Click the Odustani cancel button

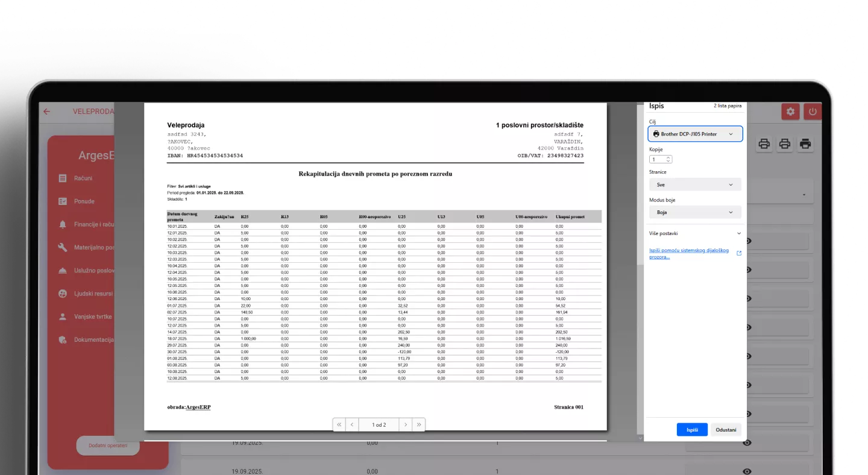[x=726, y=430]
